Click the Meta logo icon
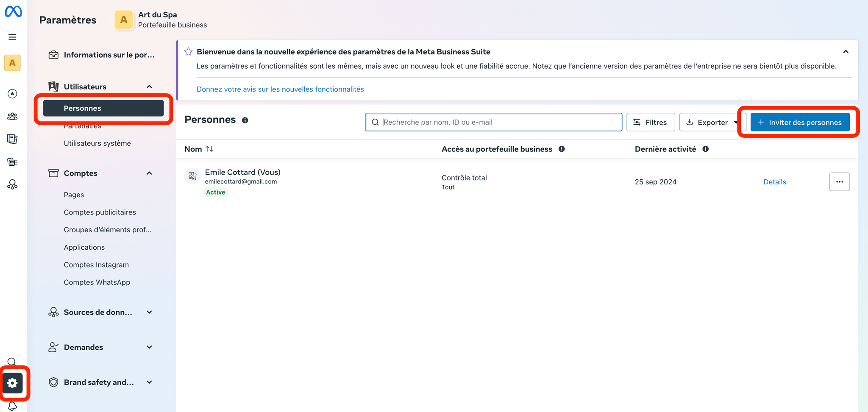The height and width of the screenshot is (412, 868). tap(13, 11)
